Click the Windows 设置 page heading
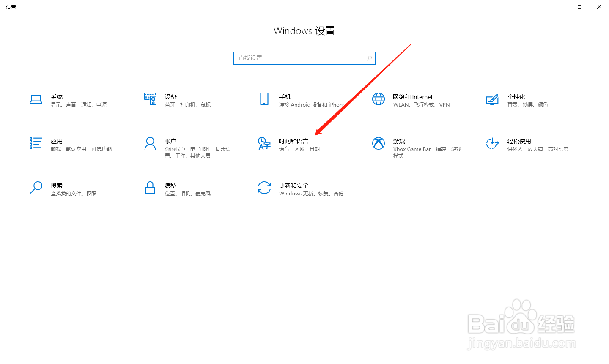This screenshot has width=609, height=364. [x=304, y=31]
